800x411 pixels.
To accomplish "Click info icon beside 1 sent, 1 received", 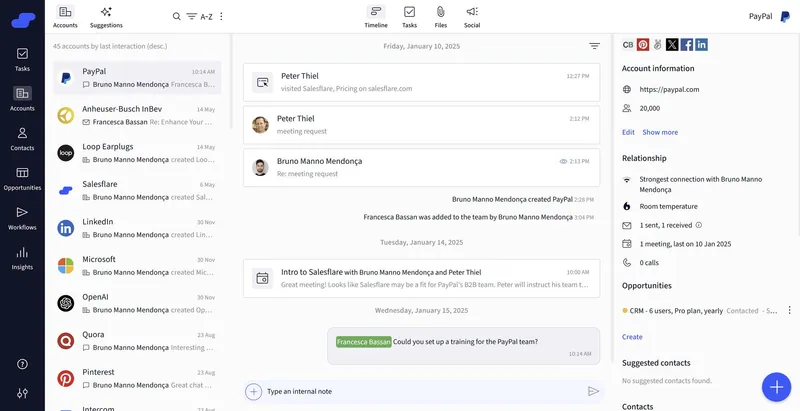I will [699, 225].
